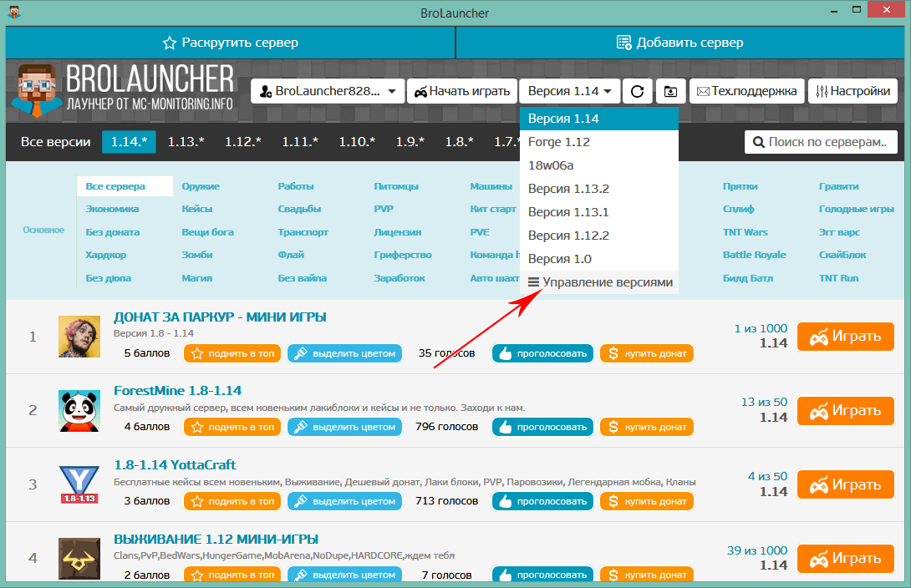
Task: Open Управление версиями menu entry
Action: click(599, 282)
